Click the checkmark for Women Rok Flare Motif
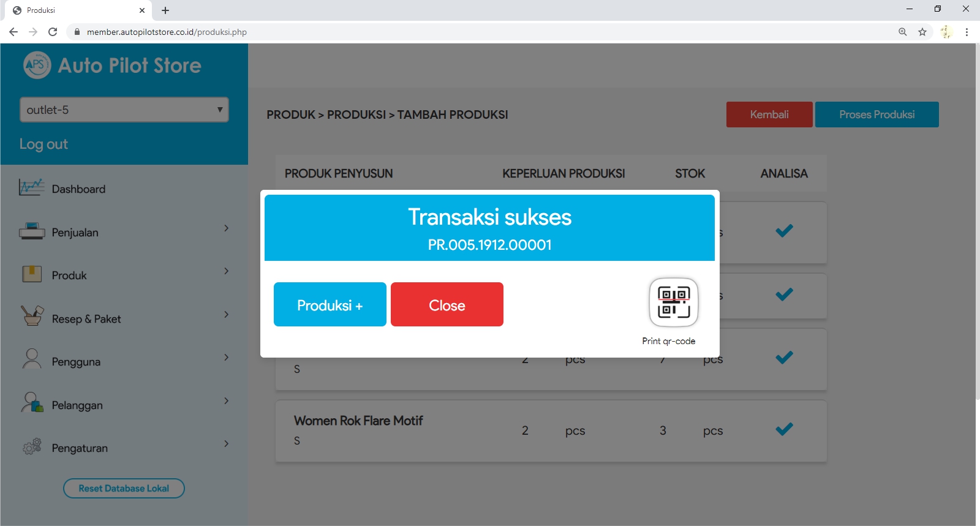 tap(784, 429)
